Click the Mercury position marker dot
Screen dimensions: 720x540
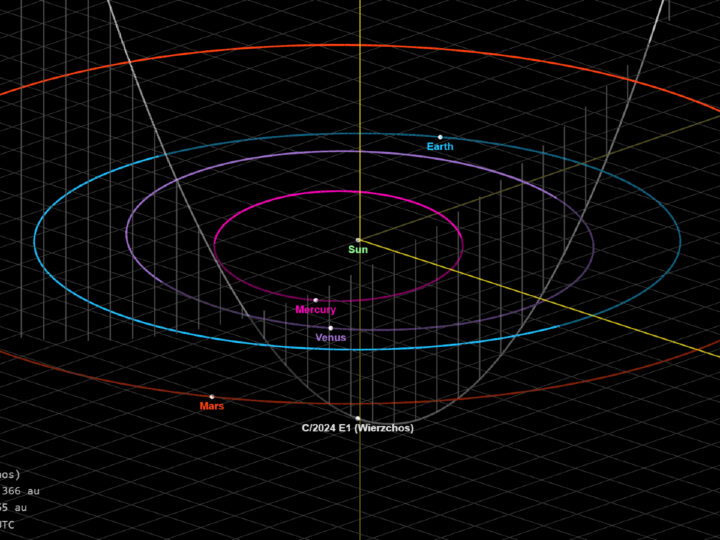pyautogui.click(x=316, y=299)
